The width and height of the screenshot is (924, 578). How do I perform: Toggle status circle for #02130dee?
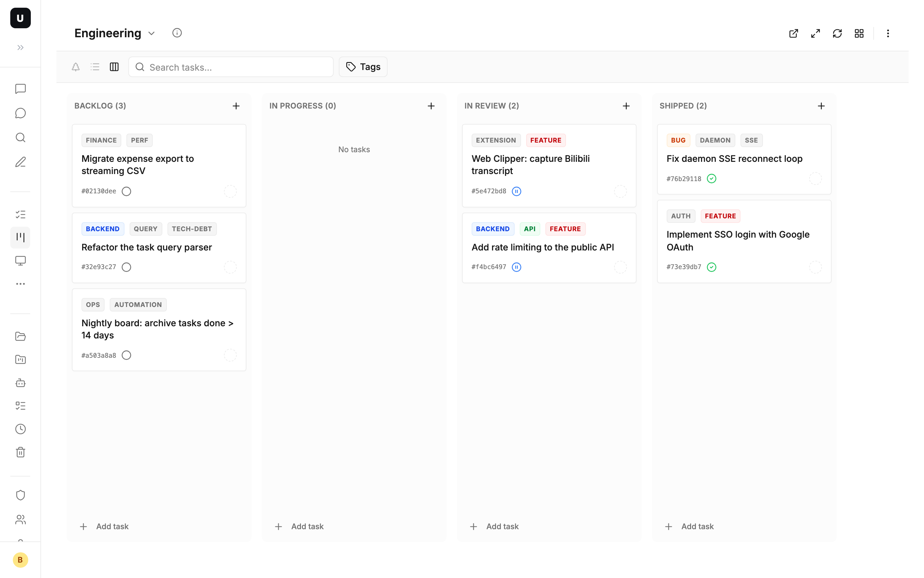(x=126, y=191)
